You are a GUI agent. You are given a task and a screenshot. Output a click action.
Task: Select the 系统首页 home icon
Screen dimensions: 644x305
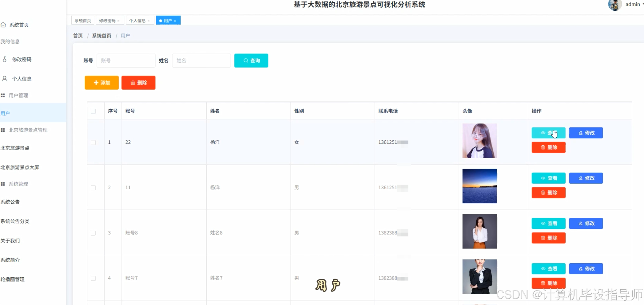pos(4,25)
